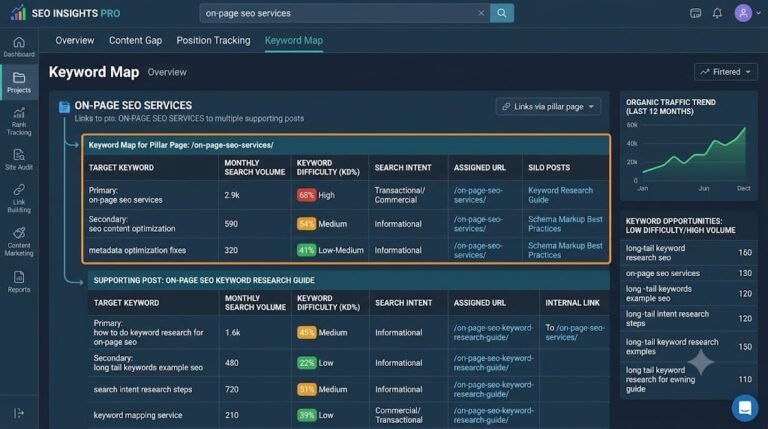Select the 'long-tail intent research steps' opportunity
This screenshot has height=429, width=768.
[x=688, y=318]
